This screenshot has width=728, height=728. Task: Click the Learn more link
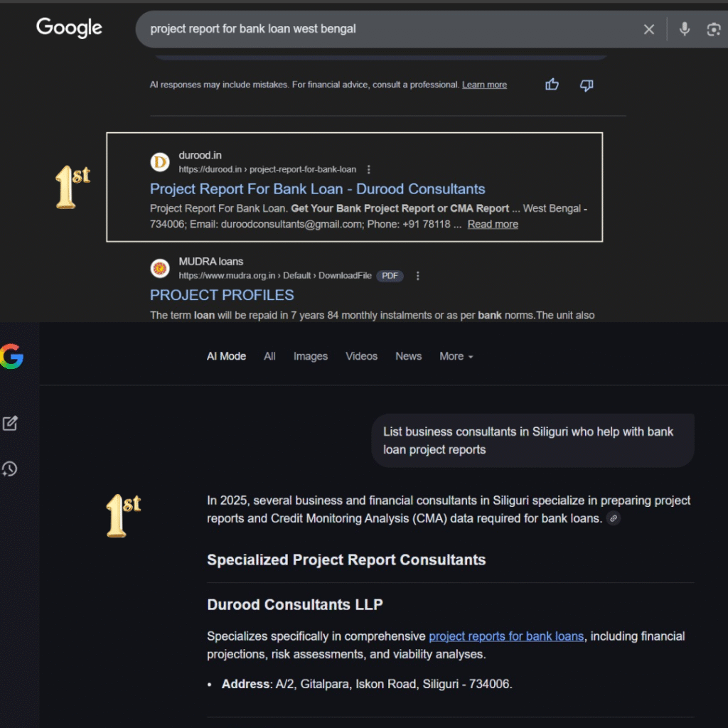pos(484,85)
